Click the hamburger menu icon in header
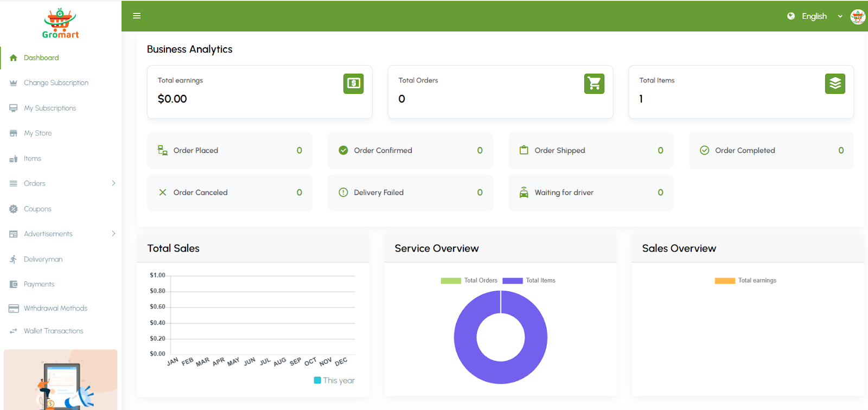 tap(137, 16)
